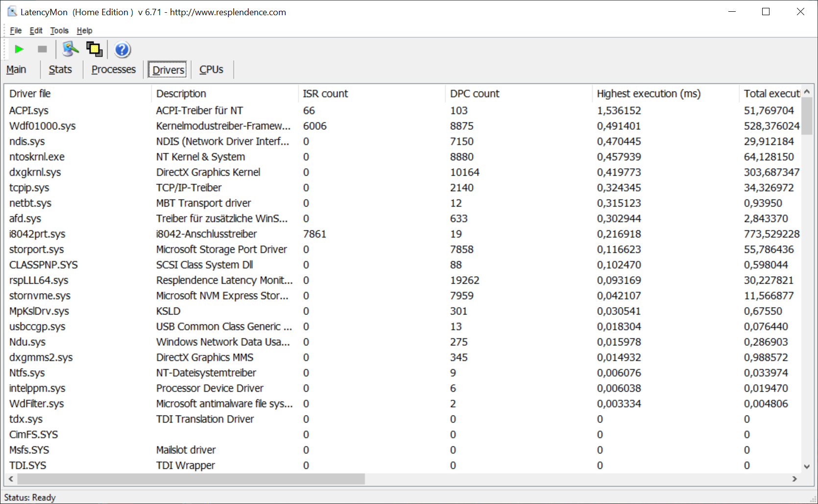Click the yellow stacked squares toolbar icon
Screen dimensions: 818x504
(x=94, y=49)
